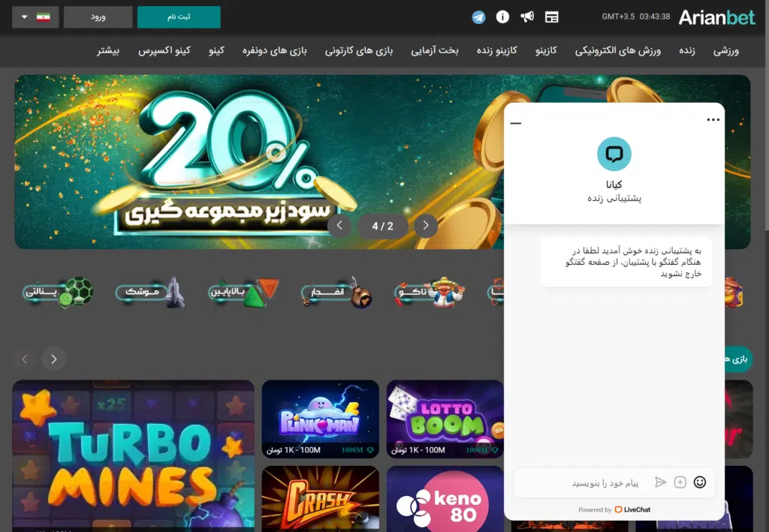Minimize the live chat widget

coord(516,122)
